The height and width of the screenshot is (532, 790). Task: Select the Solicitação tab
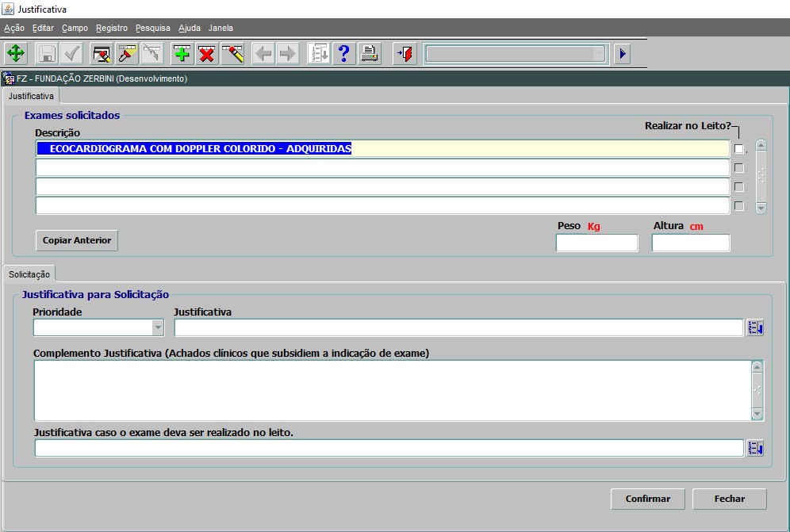click(29, 274)
